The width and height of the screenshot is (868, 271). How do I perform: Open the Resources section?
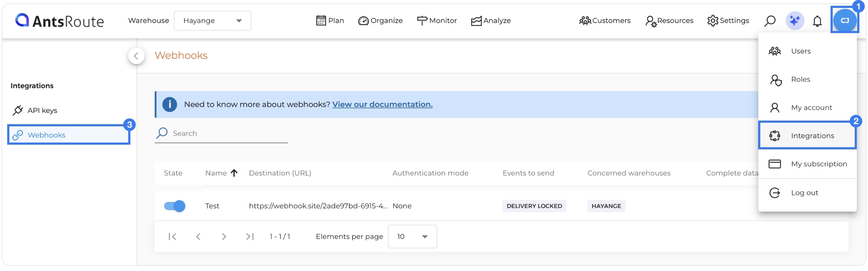(x=669, y=21)
